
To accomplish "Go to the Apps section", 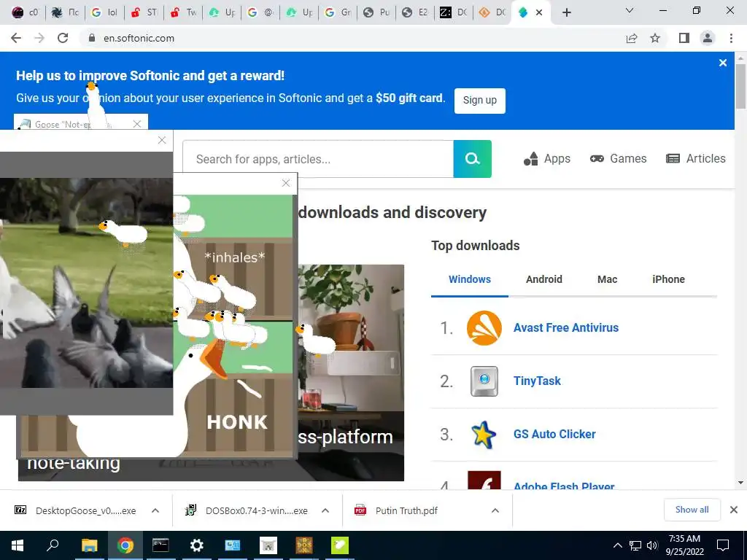I will [547, 158].
